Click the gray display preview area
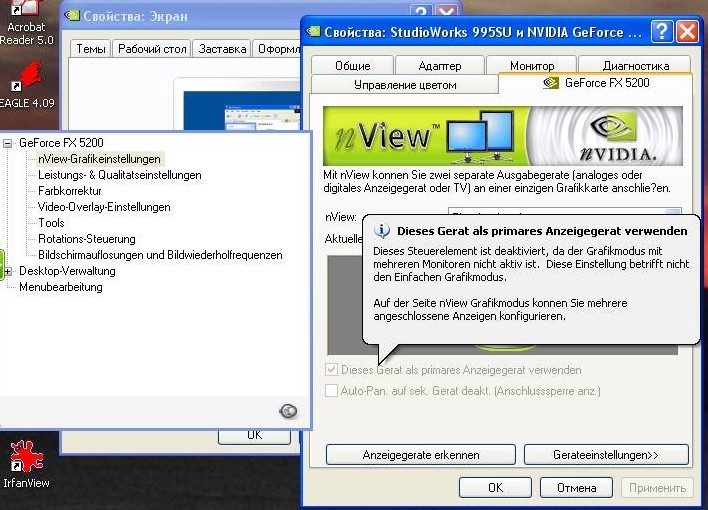Viewport: 708px width, 510px height. [x=345, y=305]
